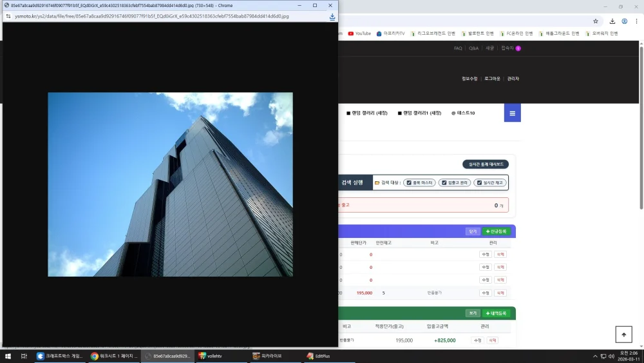Click 삭제 in the 195,000 반품불가 item row
644x363 pixels.
point(500,293)
